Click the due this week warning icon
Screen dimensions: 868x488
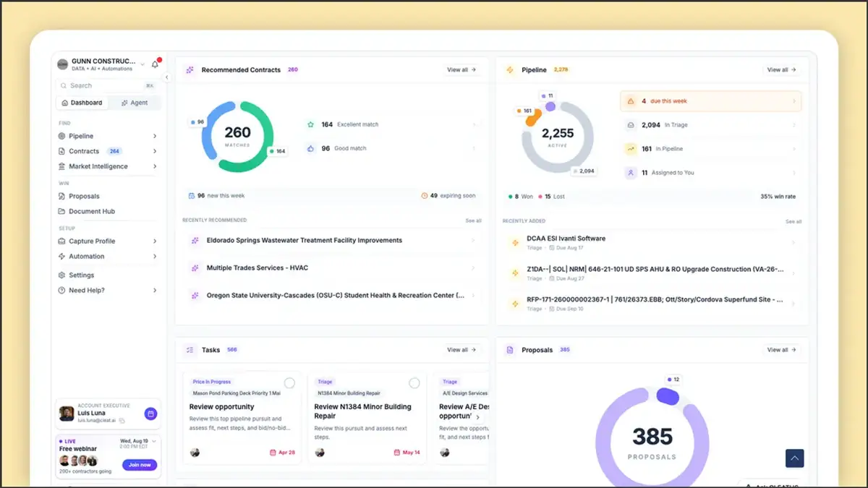(631, 101)
